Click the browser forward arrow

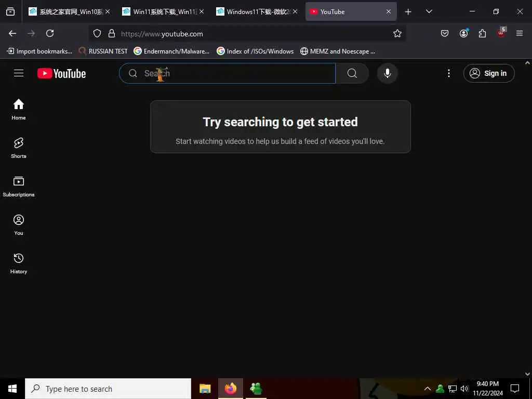[x=31, y=33]
